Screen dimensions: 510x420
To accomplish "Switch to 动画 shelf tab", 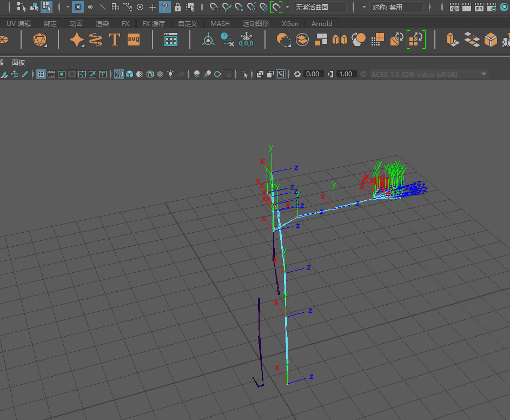I will [76, 23].
